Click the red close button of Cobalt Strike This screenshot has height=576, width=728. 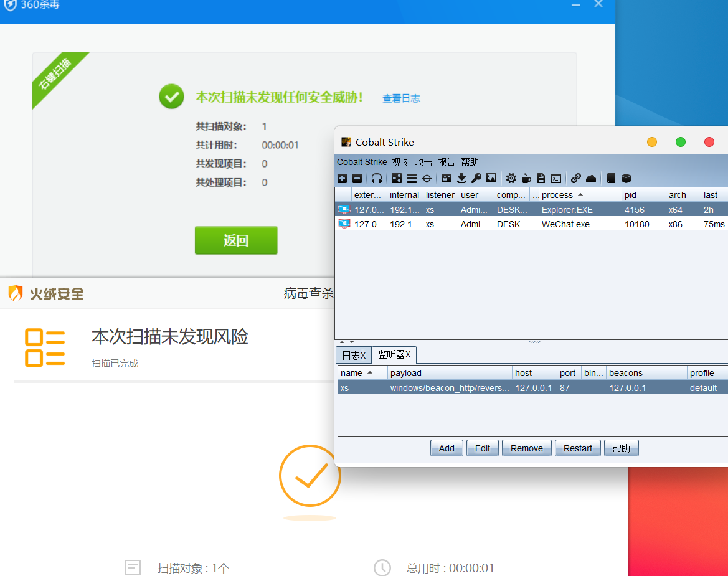point(709,142)
